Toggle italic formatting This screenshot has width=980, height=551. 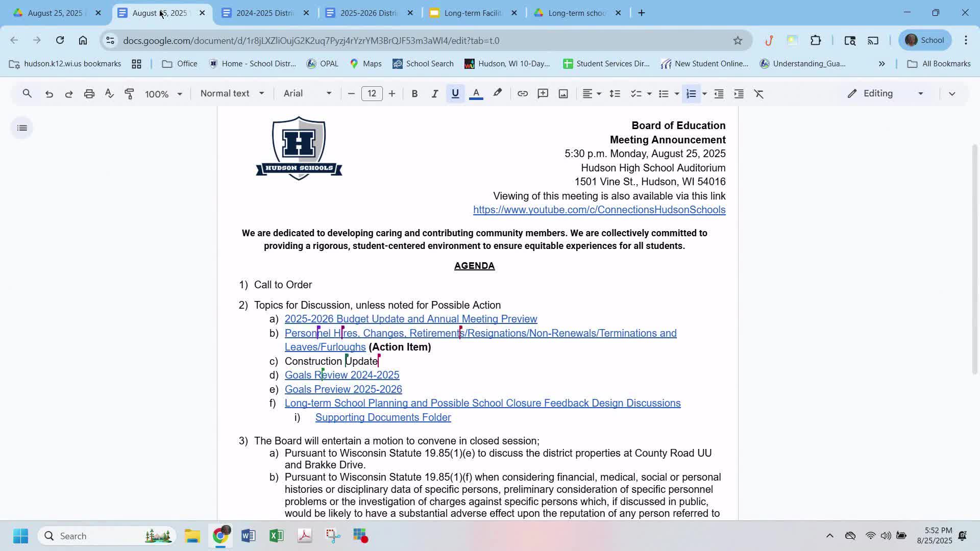coord(434,94)
